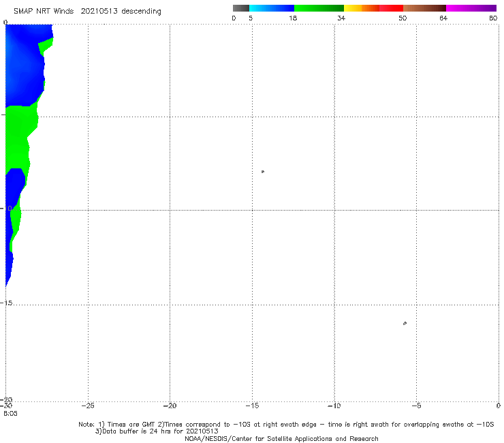Click the magenta-purple segment of the color bar
The image size is (504, 443).
[x=471, y=8]
